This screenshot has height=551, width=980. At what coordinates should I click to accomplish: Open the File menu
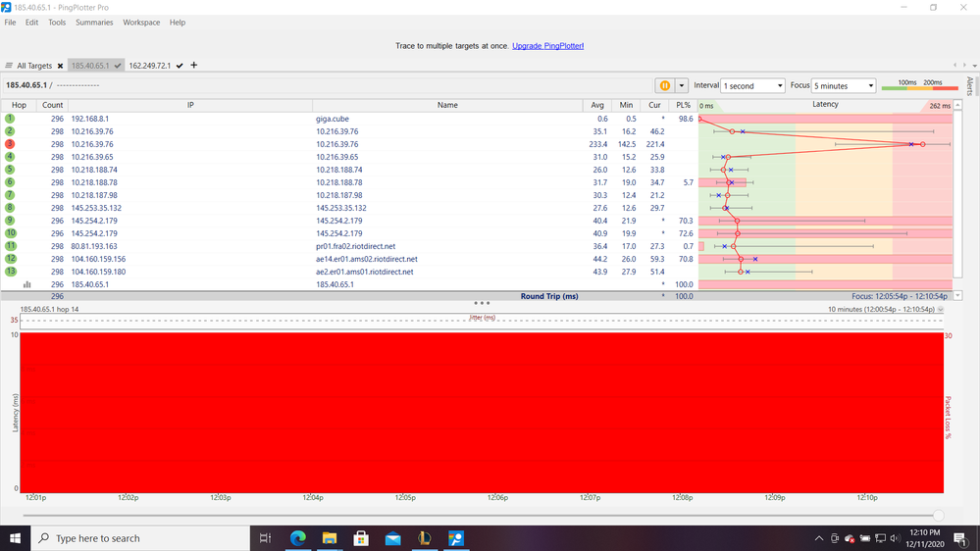click(x=10, y=23)
